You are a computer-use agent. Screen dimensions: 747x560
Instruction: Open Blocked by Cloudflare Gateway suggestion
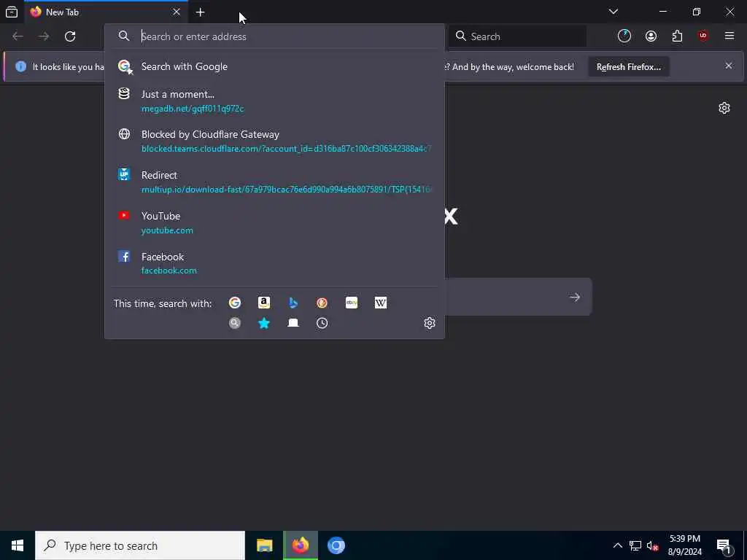tap(274, 141)
